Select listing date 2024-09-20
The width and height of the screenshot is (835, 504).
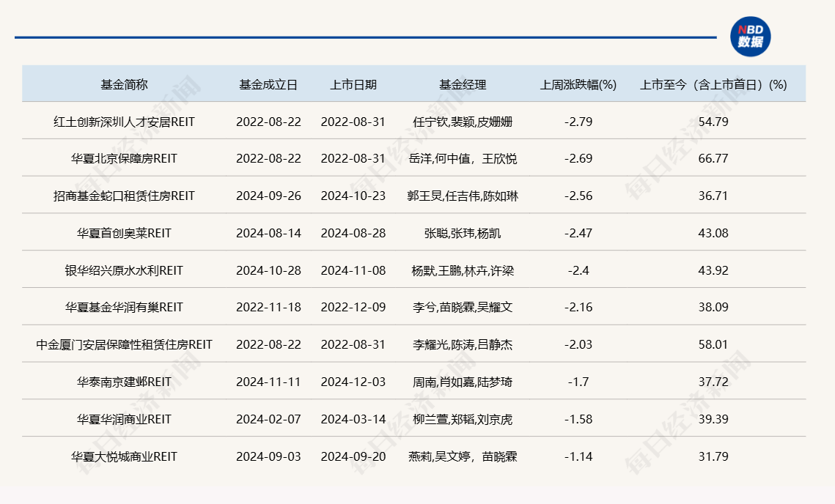click(353, 456)
